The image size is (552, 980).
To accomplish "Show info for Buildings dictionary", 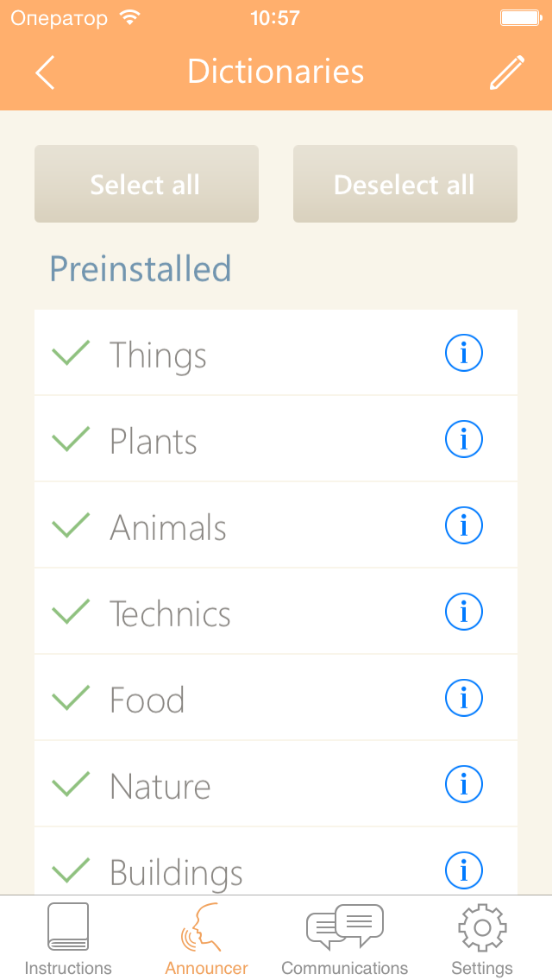I will [464, 870].
